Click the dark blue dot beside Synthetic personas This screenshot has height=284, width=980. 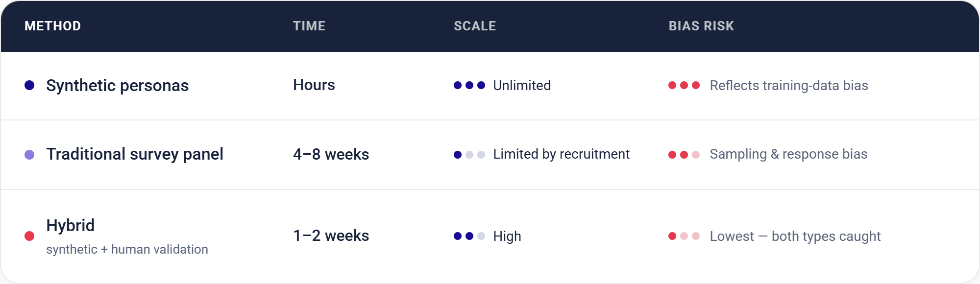pos(29,85)
